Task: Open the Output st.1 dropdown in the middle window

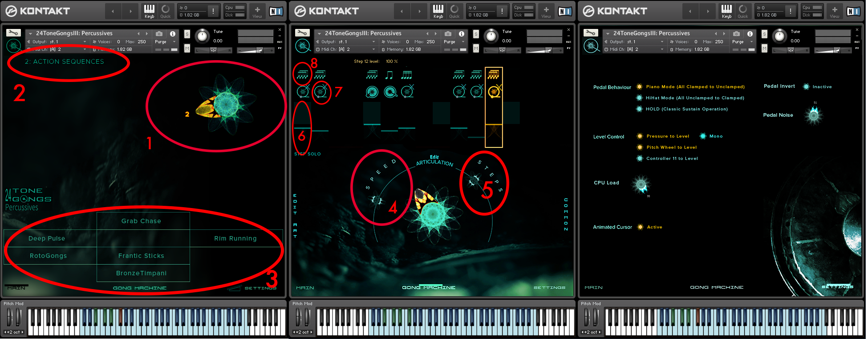Action: (x=345, y=42)
